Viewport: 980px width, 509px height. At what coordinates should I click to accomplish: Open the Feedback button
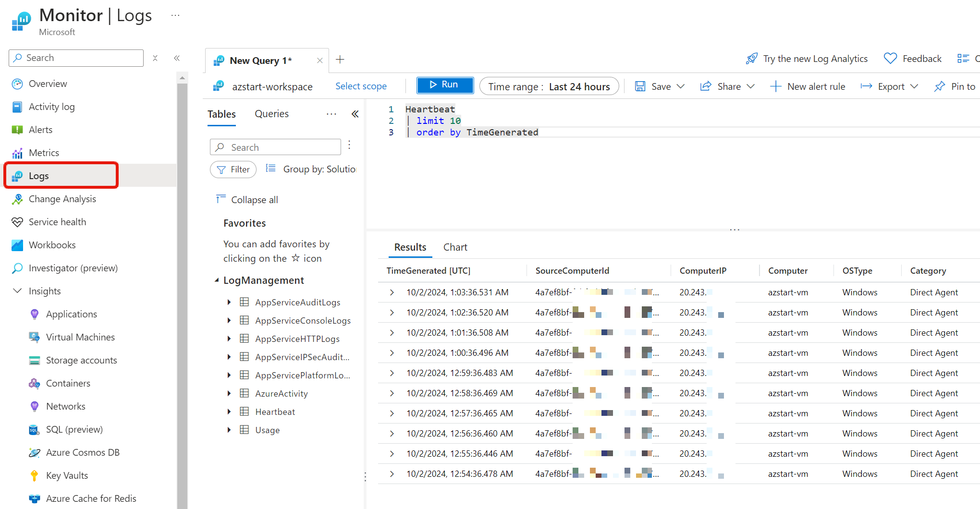point(913,59)
